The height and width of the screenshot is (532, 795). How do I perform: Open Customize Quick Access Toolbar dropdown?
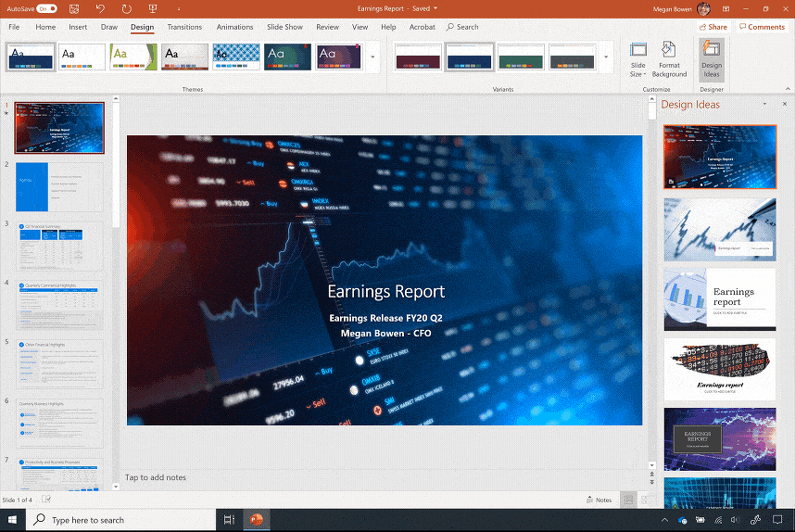click(179, 9)
